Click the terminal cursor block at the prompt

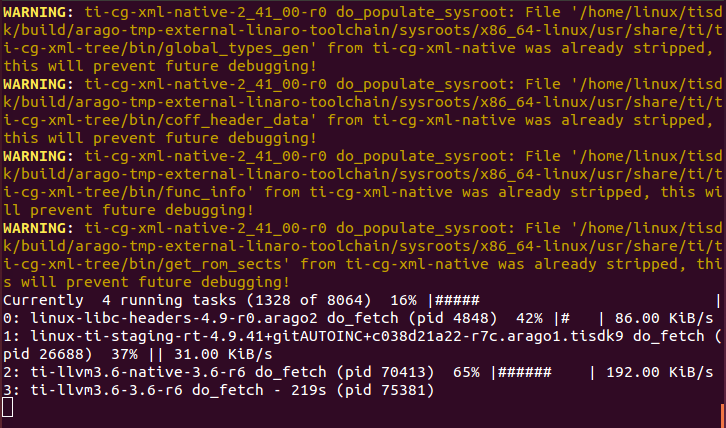[x=7, y=408]
